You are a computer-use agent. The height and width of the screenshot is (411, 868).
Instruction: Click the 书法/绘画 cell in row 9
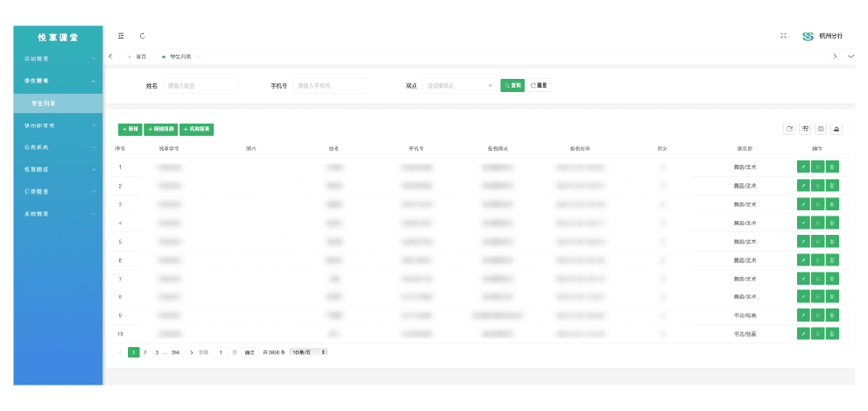pyautogui.click(x=745, y=315)
